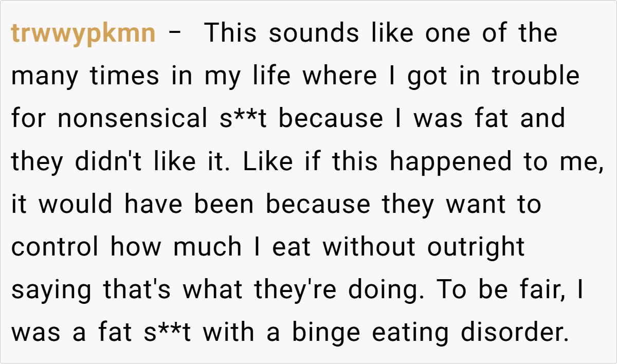Image resolution: width=617 pixels, height=364 pixels.
Task: Click the word "because" after the first "s**t"
Action: pyautogui.click(x=330, y=119)
